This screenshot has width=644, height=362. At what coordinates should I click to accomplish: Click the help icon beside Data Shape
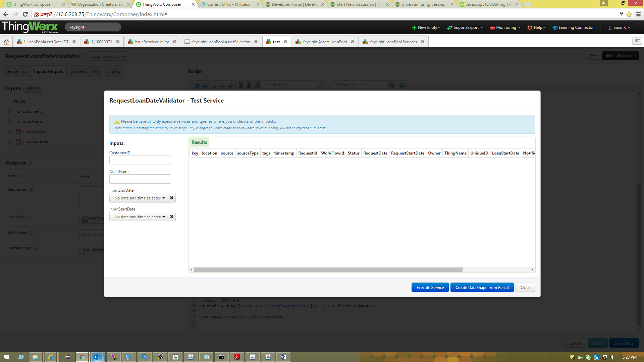[31, 233]
